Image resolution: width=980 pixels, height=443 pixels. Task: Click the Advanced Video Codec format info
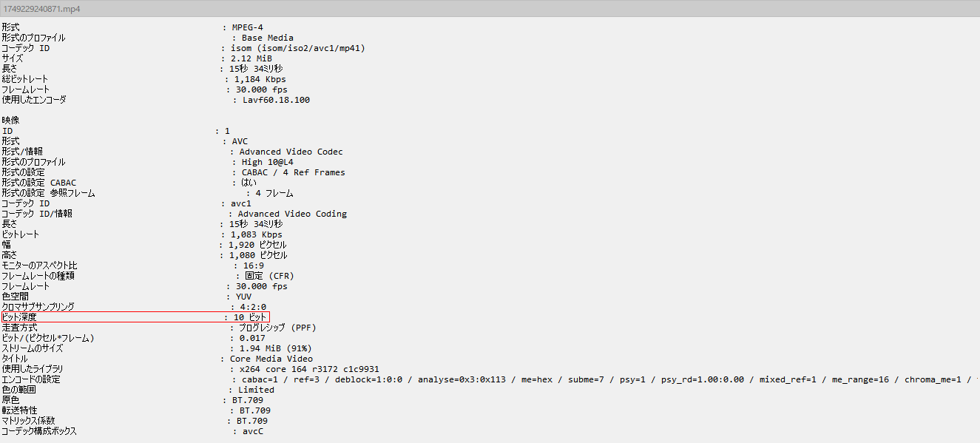(291, 152)
